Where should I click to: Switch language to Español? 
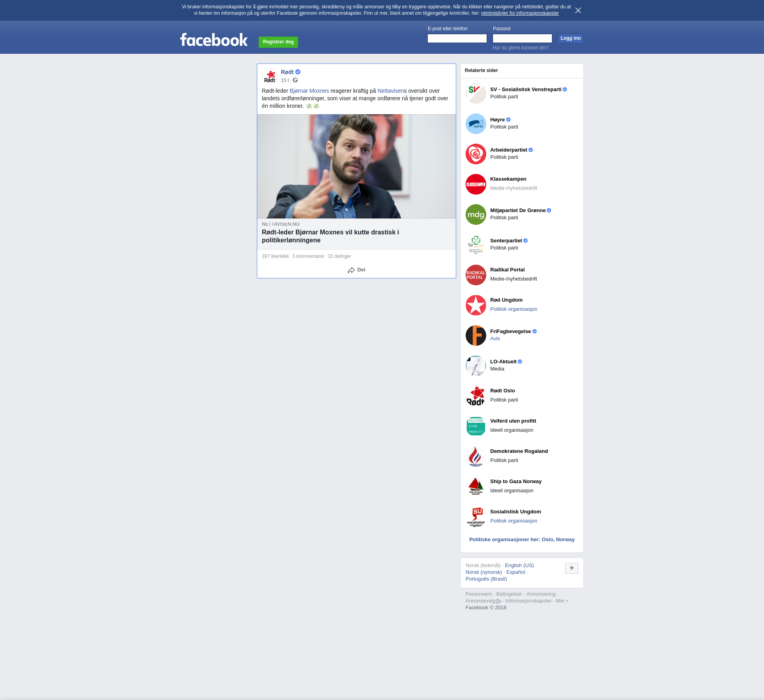tap(516, 572)
